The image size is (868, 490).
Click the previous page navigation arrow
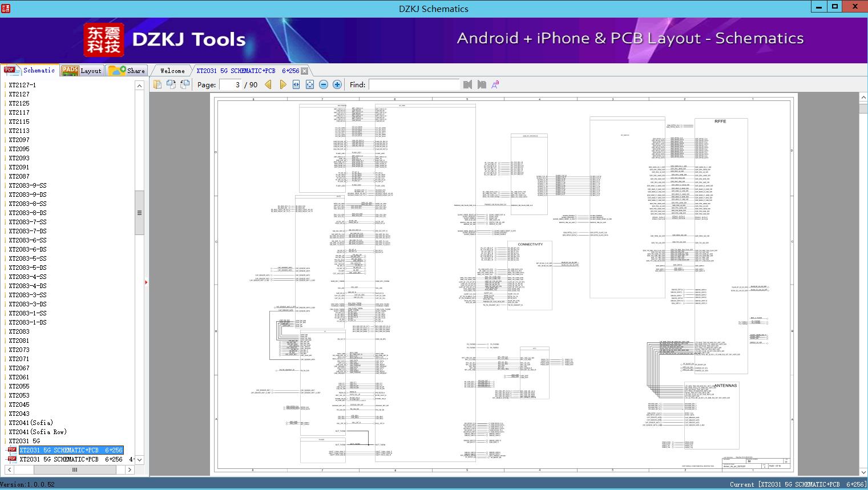269,84
